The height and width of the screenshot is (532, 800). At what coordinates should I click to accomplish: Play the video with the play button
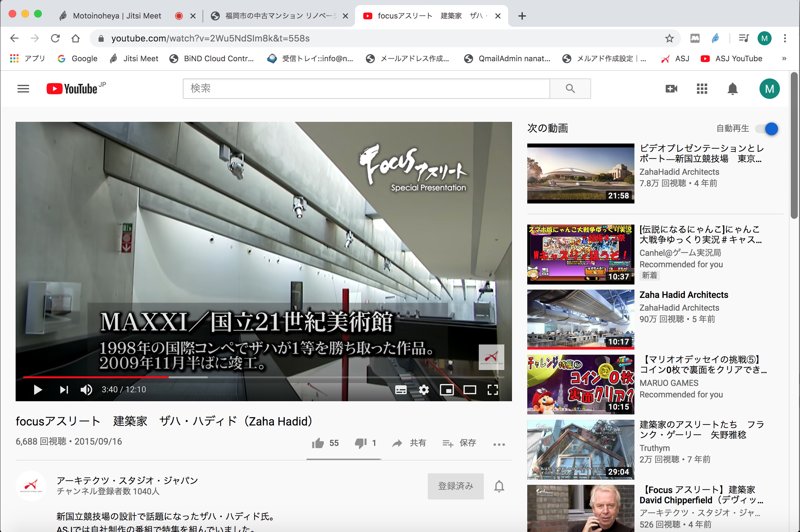coord(38,390)
